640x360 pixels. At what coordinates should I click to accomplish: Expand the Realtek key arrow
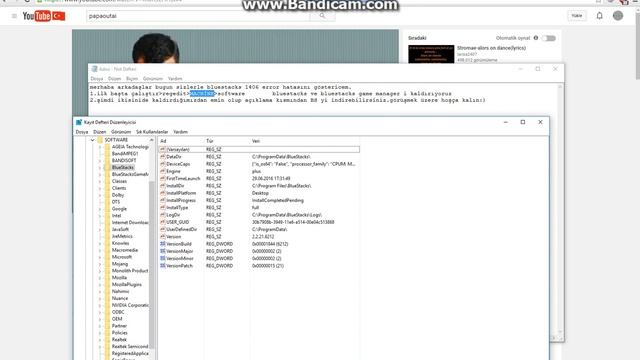tap(100, 340)
